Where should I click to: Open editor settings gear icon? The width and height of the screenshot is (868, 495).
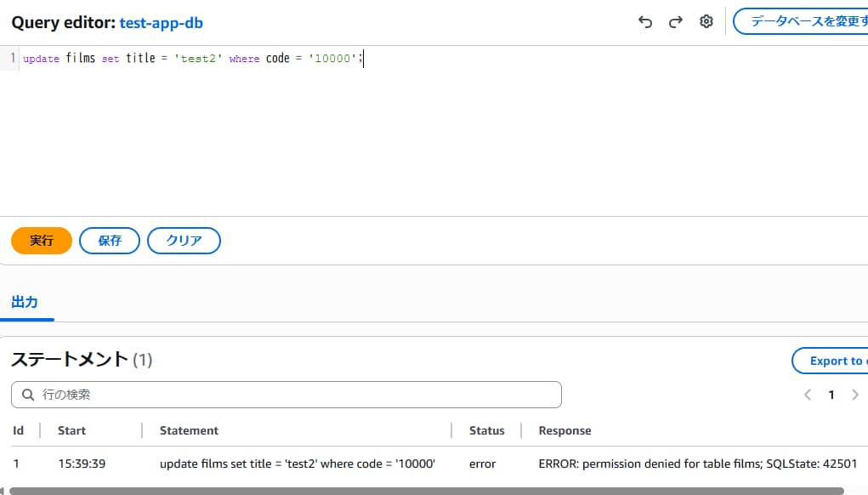click(x=706, y=22)
